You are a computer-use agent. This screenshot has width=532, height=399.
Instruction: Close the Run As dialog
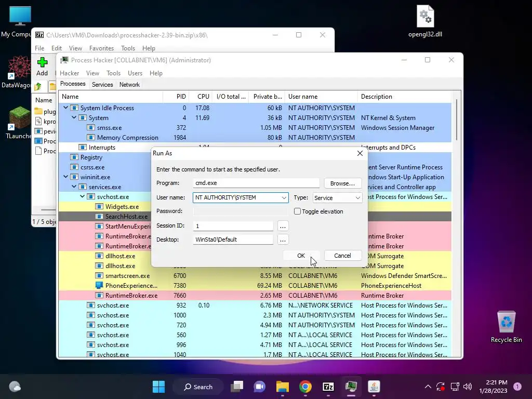point(360,153)
